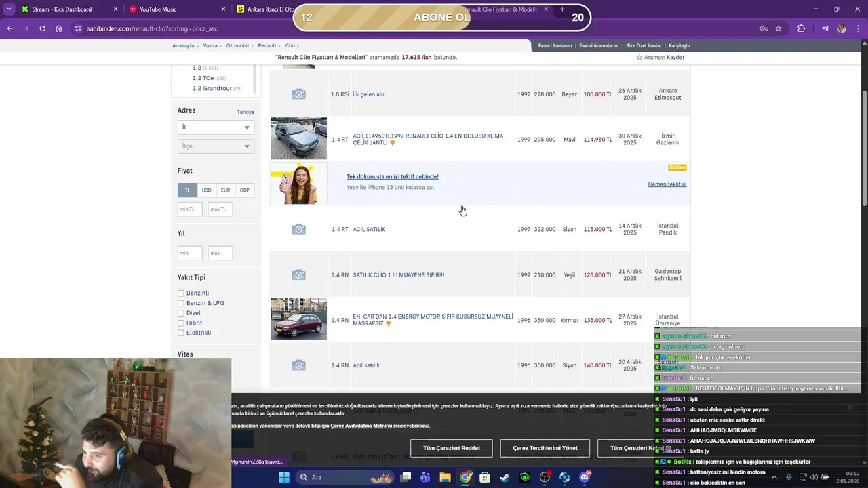Open the Windows Start menu

point(284,477)
